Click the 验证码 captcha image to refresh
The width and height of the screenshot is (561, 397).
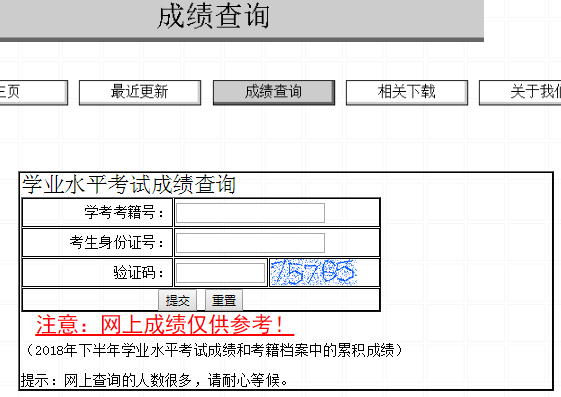pos(314,273)
